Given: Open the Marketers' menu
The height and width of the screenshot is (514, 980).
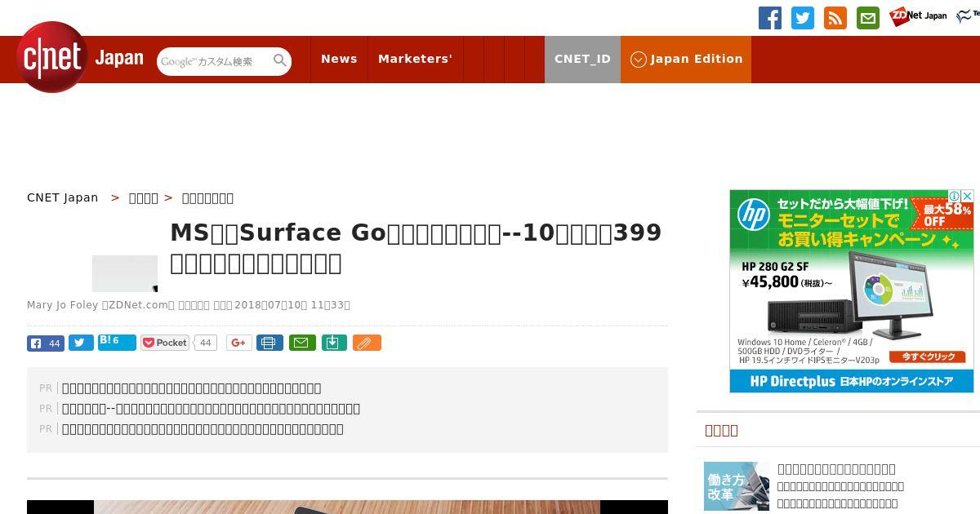Looking at the screenshot, I should (x=415, y=60).
